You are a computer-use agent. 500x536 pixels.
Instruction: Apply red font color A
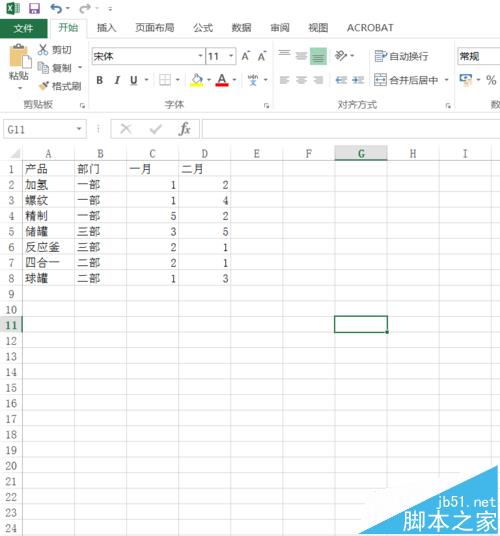pos(222,80)
